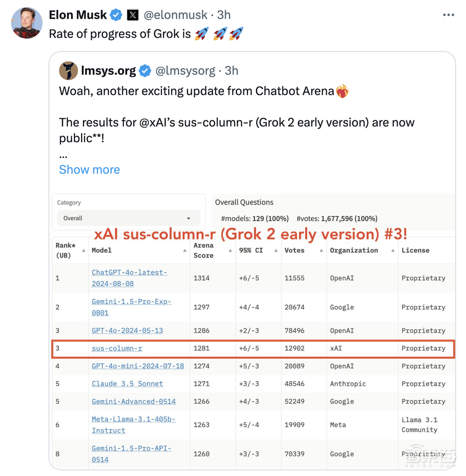Open the tweet's three-dot more menu
Image resolution: width=466 pixels, height=476 pixels.
pos(448,15)
